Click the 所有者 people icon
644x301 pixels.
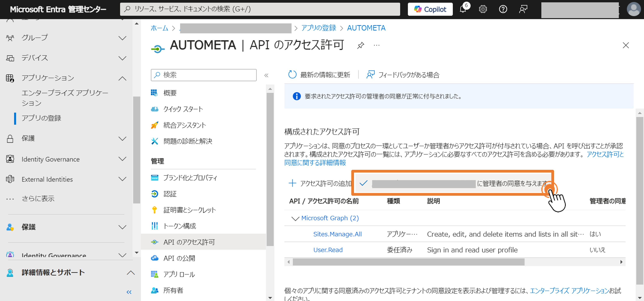(x=155, y=290)
